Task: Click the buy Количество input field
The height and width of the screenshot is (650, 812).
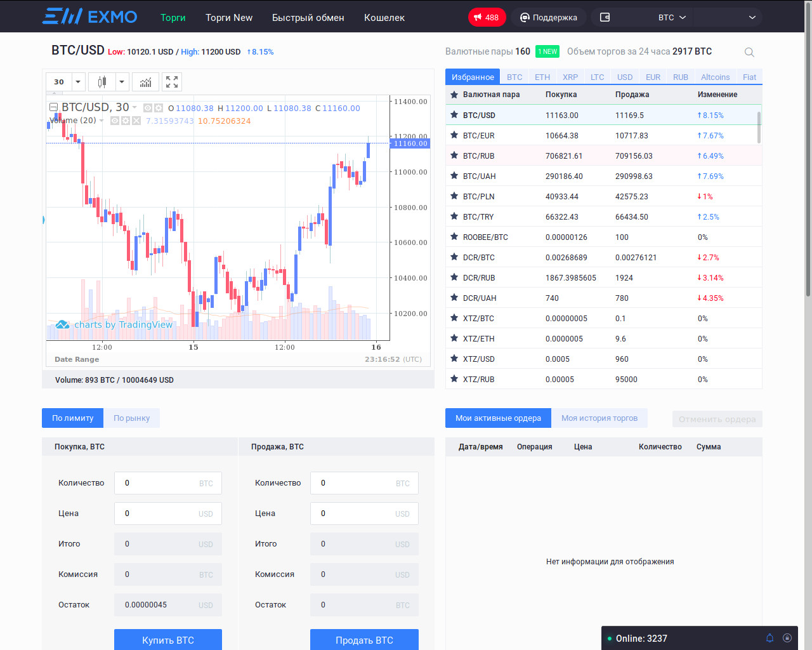Action: click(x=168, y=483)
